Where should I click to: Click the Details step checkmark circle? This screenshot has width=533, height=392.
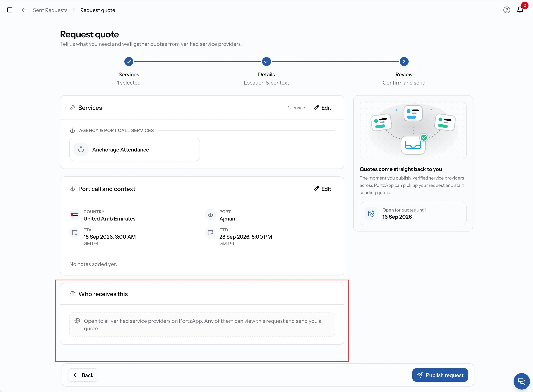point(266,62)
